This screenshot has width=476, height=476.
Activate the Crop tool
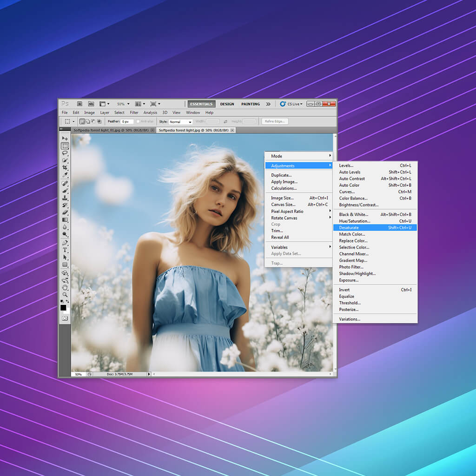65,166
